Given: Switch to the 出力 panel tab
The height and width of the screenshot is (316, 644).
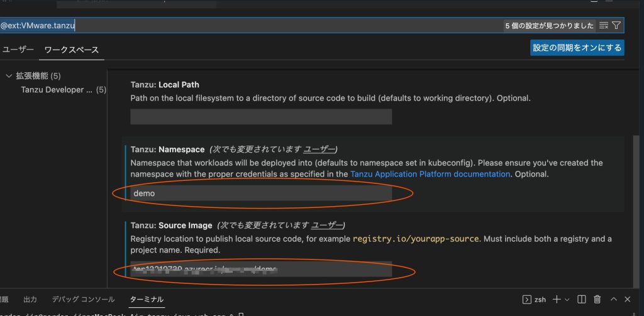Looking at the screenshot, I should tap(30, 300).
